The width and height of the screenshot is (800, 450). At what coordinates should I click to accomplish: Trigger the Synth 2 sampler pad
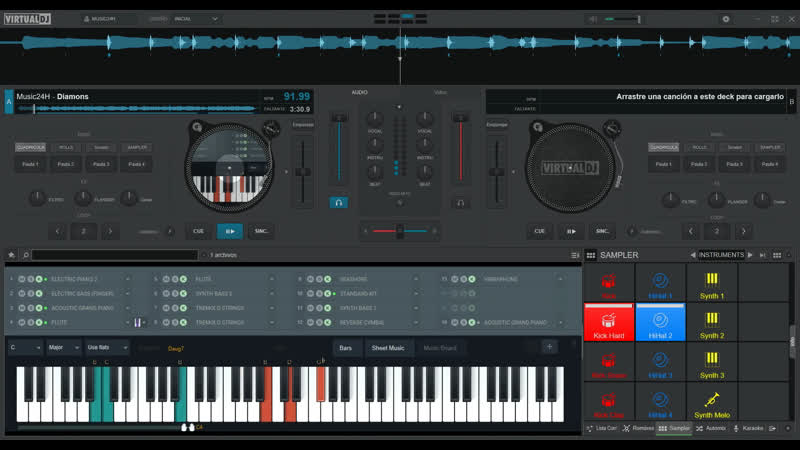coord(712,323)
